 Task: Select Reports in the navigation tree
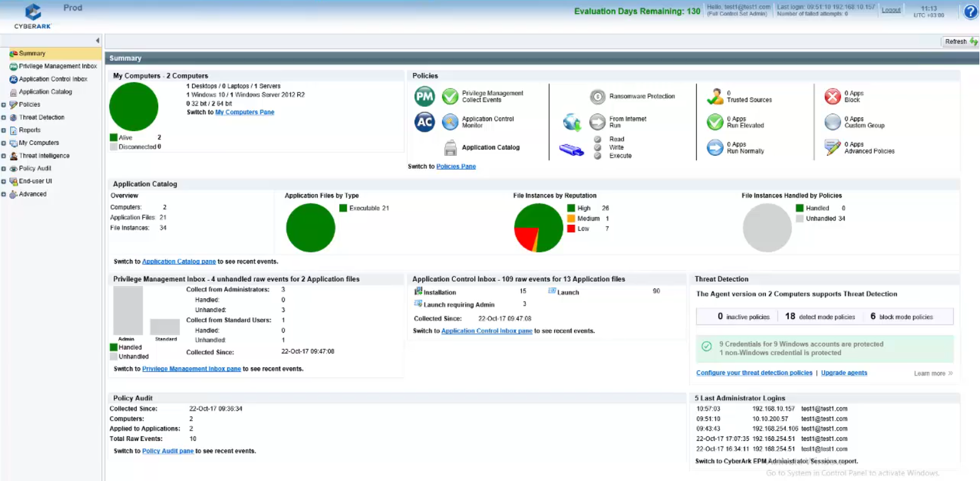[x=30, y=130]
